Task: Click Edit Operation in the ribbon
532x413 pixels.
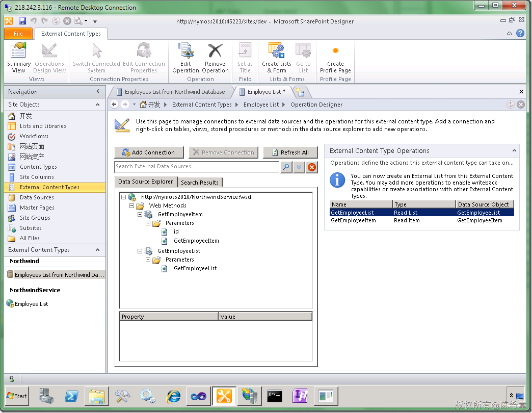Action: click(185, 58)
